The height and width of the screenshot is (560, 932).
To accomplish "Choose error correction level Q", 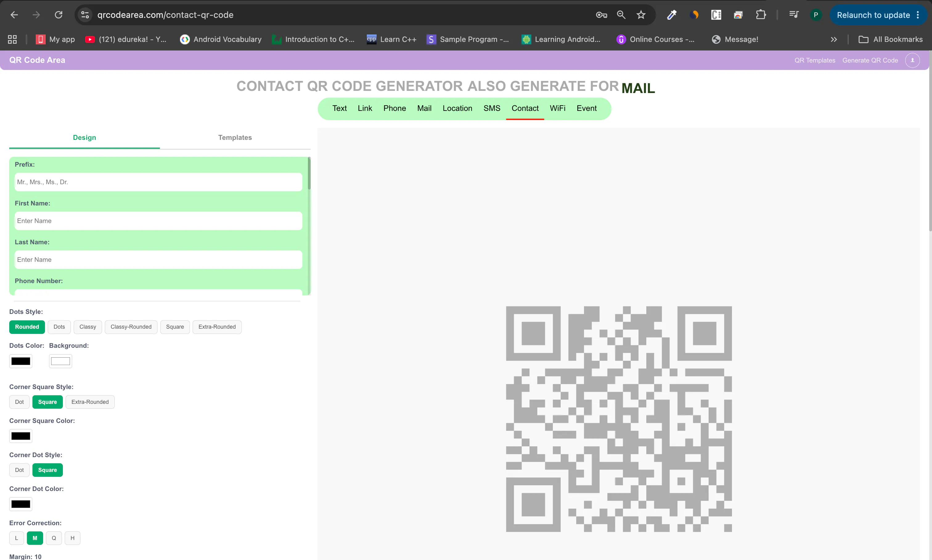I will (x=54, y=538).
